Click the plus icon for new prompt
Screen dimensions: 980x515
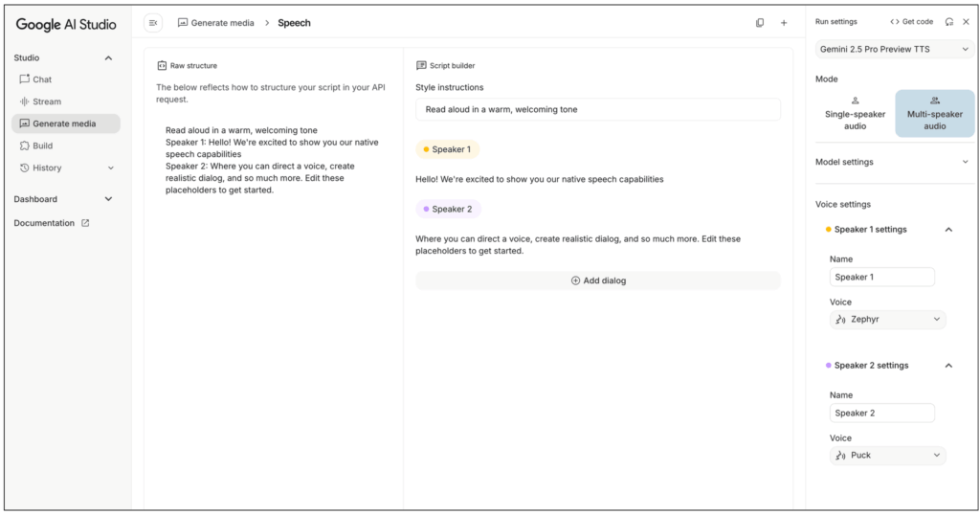point(784,23)
